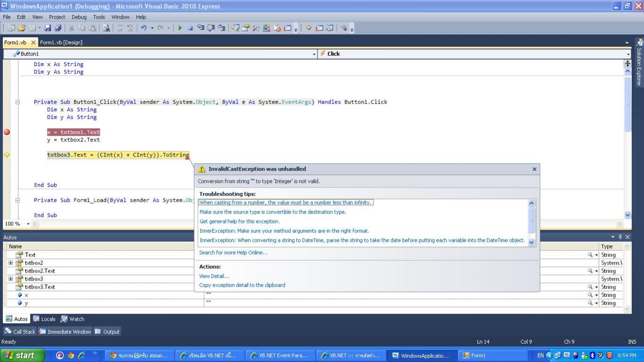Click the source type convertible troubleshooting tip
This screenshot has width=644, height=362.
(x=273, y=212)
